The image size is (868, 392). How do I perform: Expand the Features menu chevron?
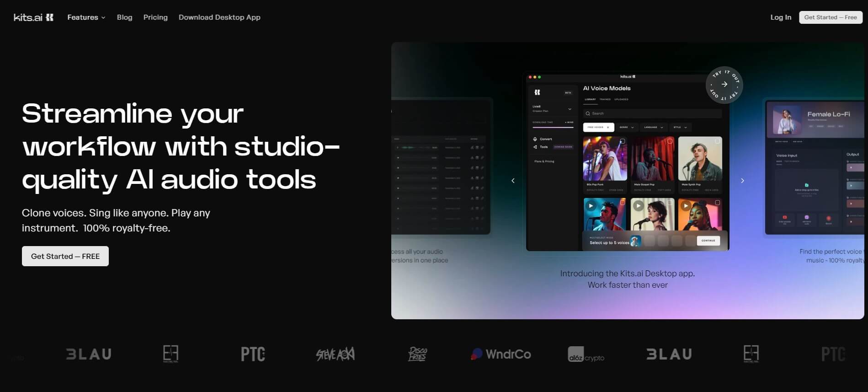click(x=103, y=18)
